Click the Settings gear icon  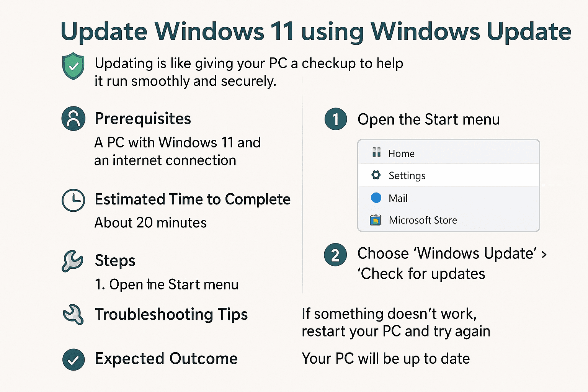click(376, 175)
